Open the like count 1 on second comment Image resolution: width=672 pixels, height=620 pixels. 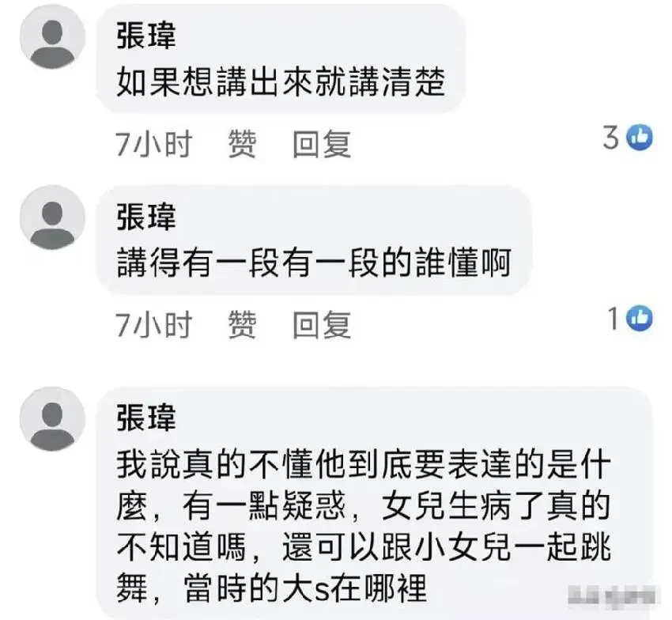613,318
